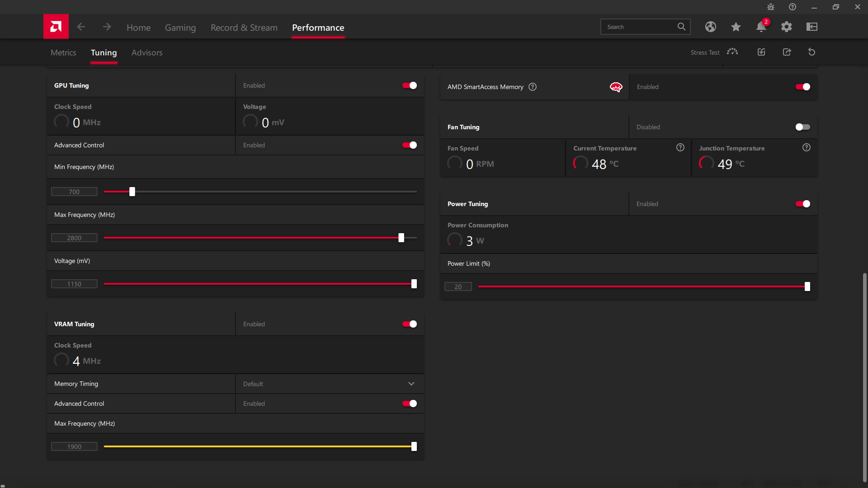868x488 pixels.
Task: Click the Stress Test gauge icon
Action: coord(732,52)
